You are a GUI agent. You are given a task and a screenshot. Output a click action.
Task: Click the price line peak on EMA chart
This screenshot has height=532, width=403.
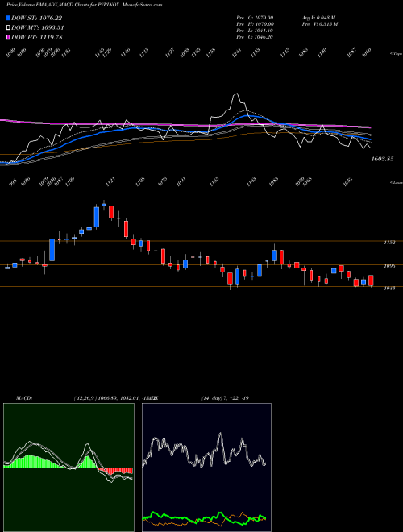tap(236, 94)
